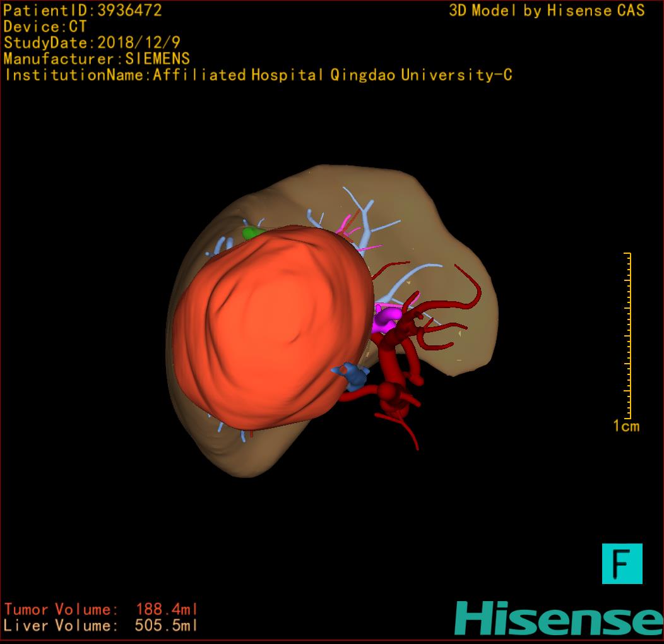Image resolution: width=664 pixels, height=644 pixels.
Task: Click the cyan F orientation indicator
Action: (x=622, y=563)
